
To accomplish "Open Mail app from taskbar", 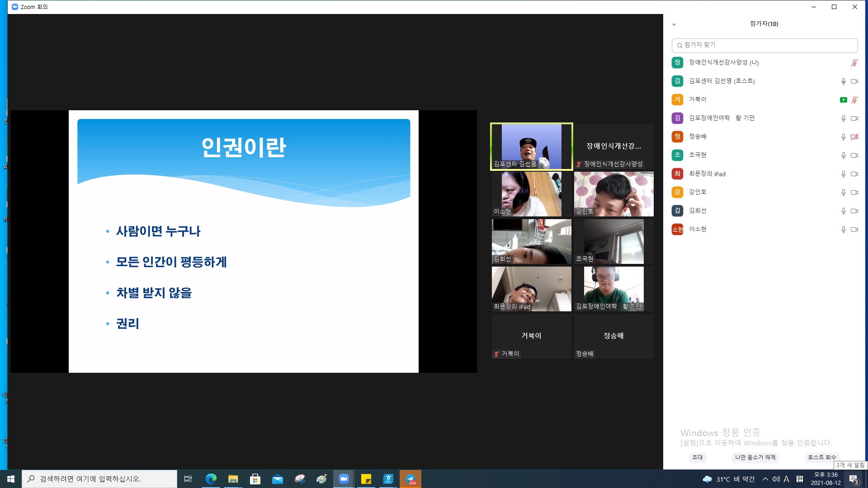I will (277, 479).
